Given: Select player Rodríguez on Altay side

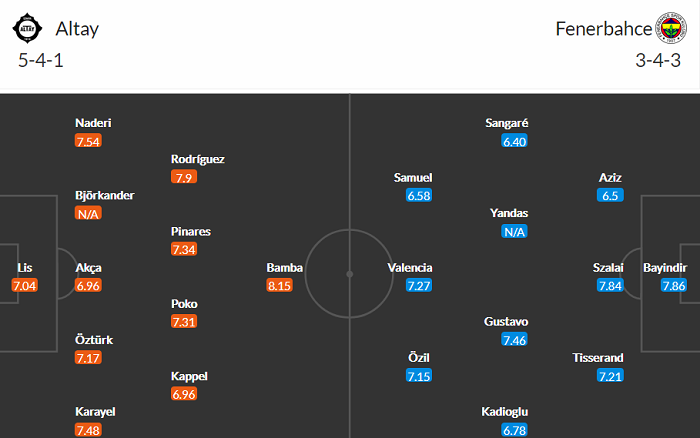Looking at the screenshot, I should tap(198, 159).
